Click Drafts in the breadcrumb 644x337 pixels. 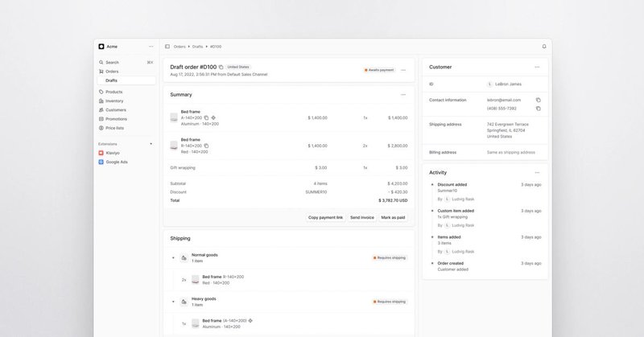[197, 47]
